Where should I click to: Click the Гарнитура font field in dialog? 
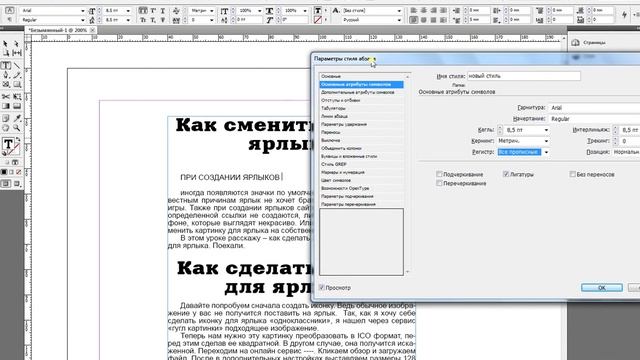(594, 108)
